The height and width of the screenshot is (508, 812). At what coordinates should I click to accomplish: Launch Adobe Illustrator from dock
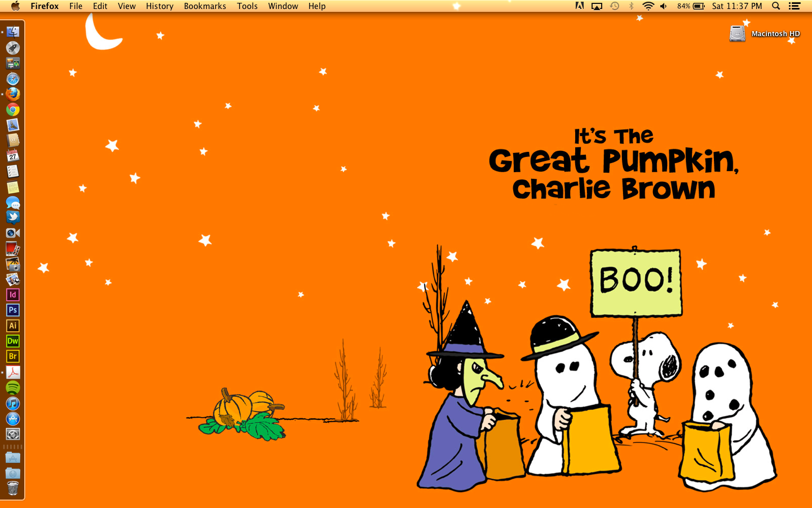coord(13,326)
